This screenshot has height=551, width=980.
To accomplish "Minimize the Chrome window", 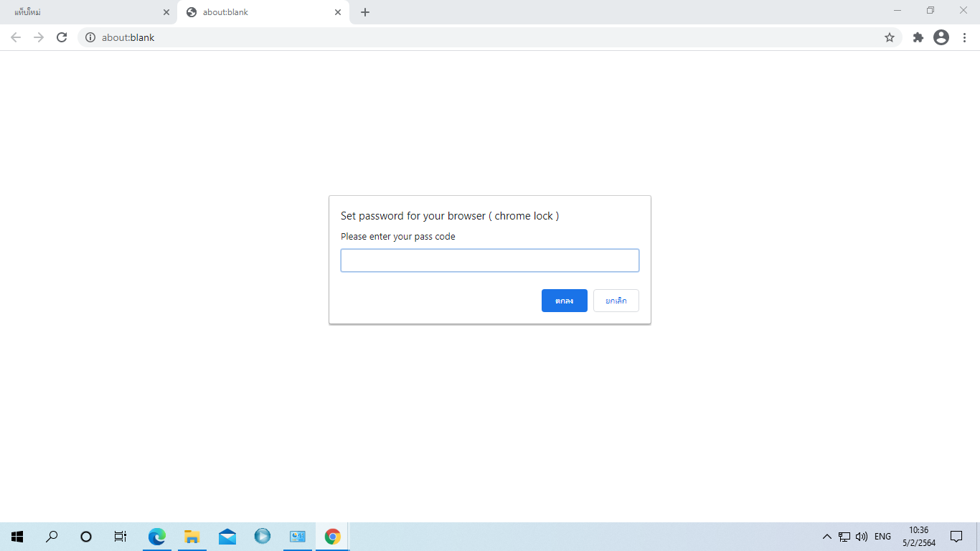I will coord(897,10).
